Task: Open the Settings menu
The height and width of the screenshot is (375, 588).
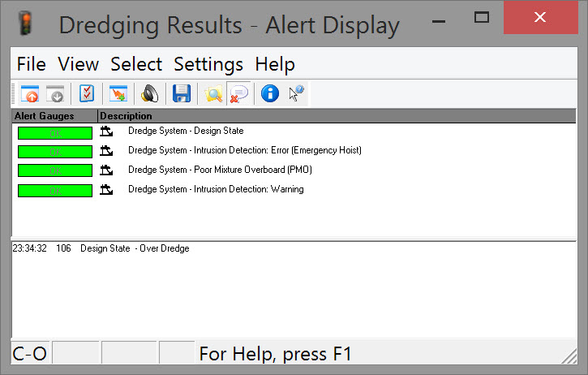Action: click(x=208, y=64)
